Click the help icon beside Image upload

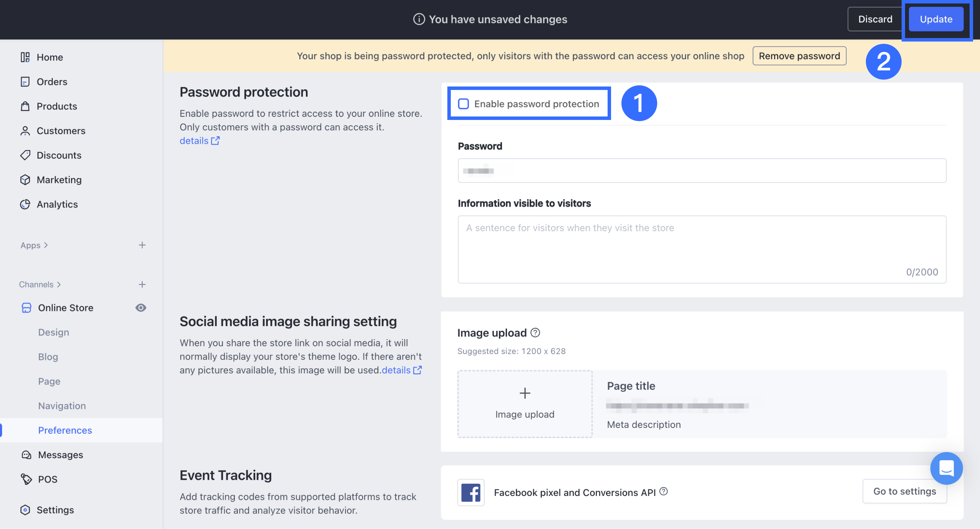pyautogui.click(x=535, y=333)
